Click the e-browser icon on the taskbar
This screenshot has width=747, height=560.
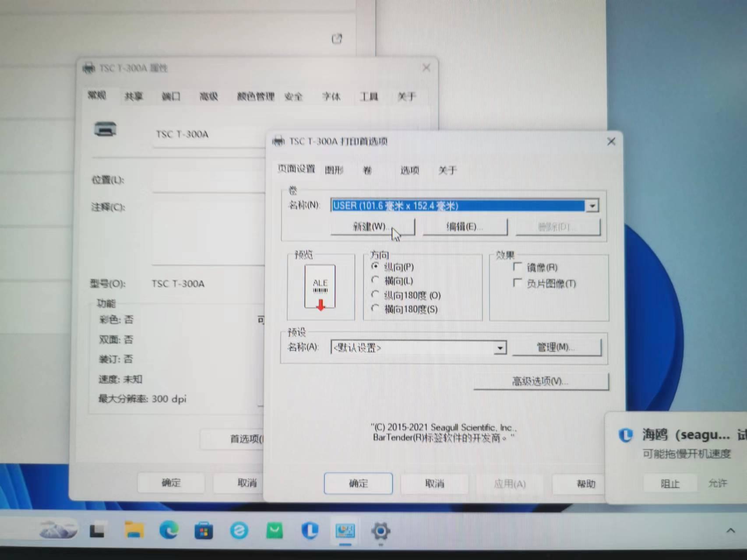239,531
